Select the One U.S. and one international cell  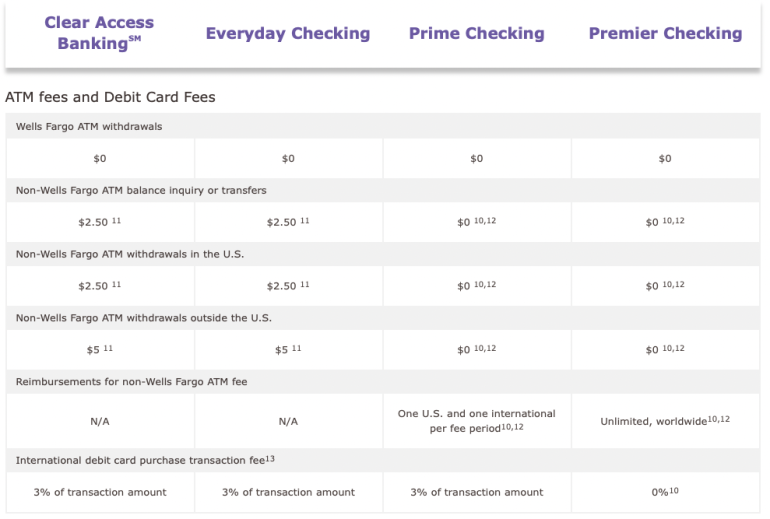point(476,420)
